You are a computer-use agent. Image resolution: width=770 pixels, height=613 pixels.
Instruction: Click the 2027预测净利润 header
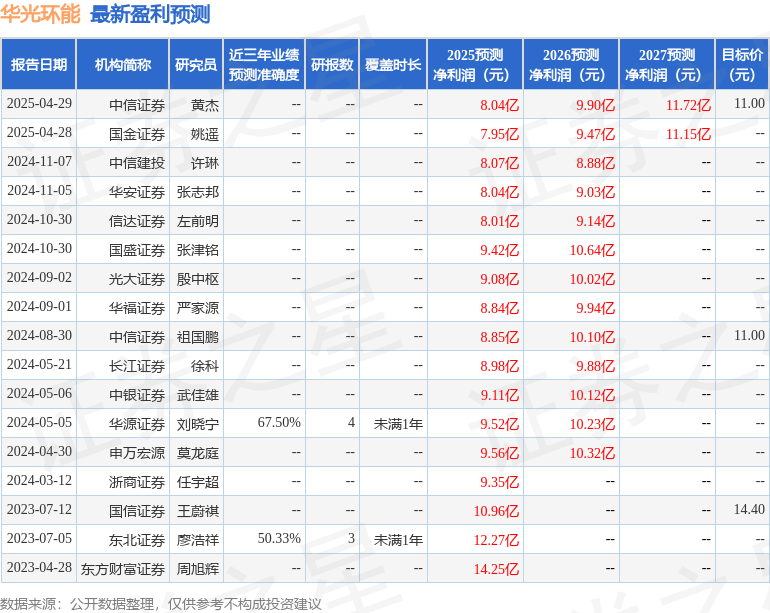tap(667, 64)
